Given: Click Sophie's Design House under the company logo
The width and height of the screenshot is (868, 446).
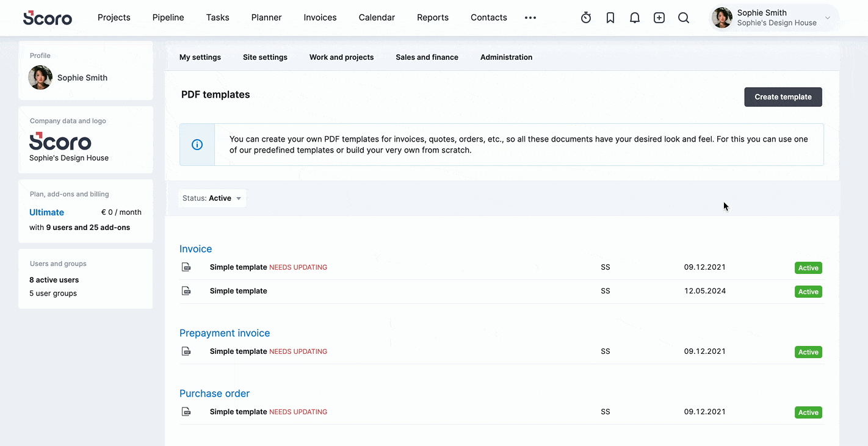Looking at the screenshot, I should click(x=69, y=158).
